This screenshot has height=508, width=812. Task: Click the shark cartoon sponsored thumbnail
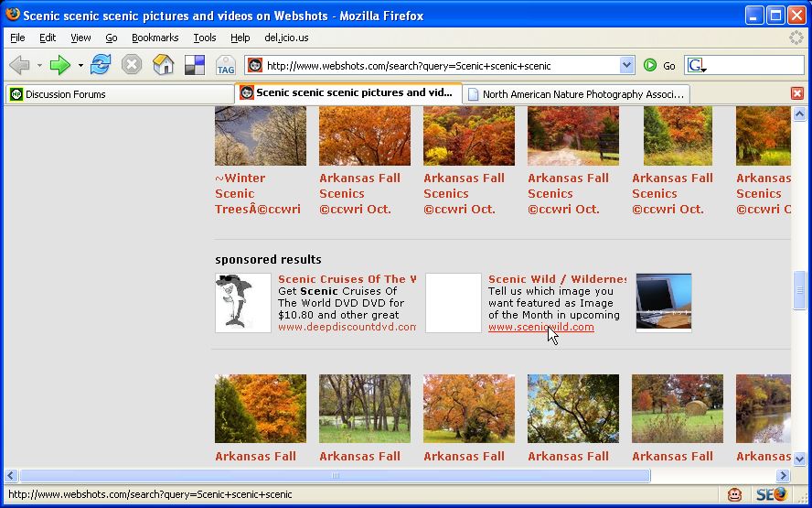(x=243, y=303)
